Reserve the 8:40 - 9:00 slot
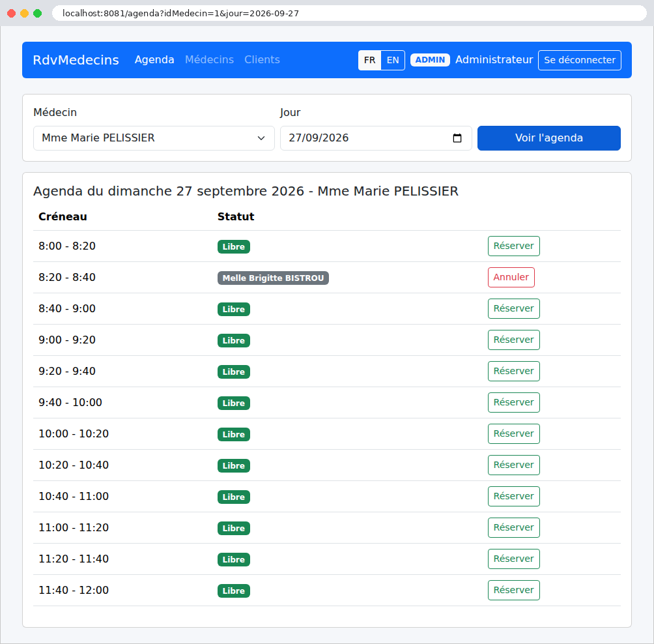The width and height of the screenshot is (654, 644). pos(514,309)
